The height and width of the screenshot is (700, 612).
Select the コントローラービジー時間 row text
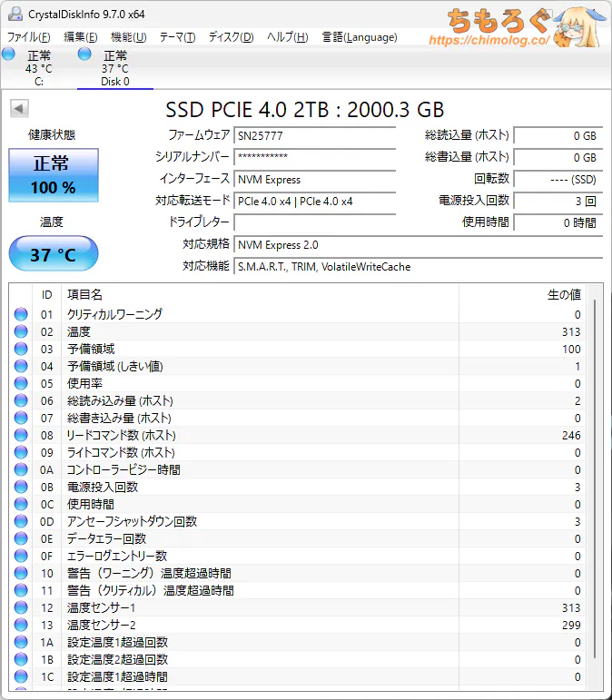click(x=123, y=469)
